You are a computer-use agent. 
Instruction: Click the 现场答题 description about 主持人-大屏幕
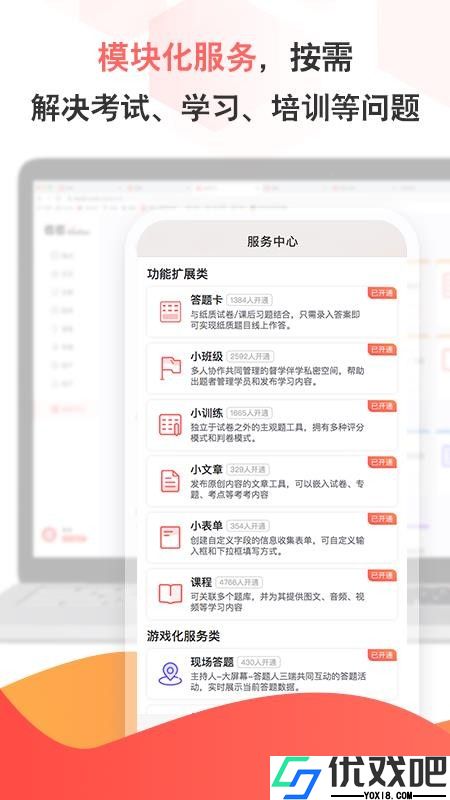[x=279, y=682]
